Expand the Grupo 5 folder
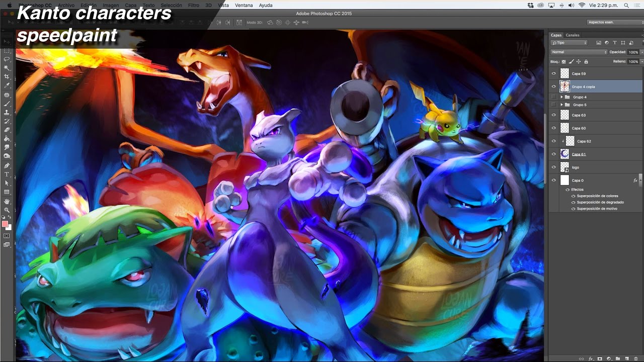The height and width of the screenshot is (362, 644). (561, 105)
